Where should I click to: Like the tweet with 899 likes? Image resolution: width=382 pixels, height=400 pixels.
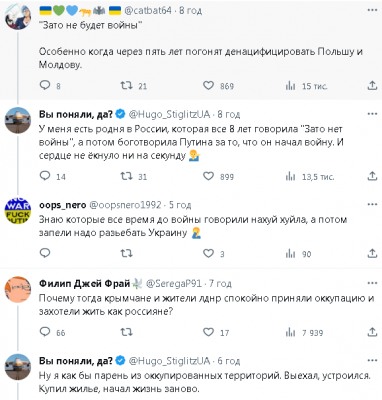tap(208, 176)
